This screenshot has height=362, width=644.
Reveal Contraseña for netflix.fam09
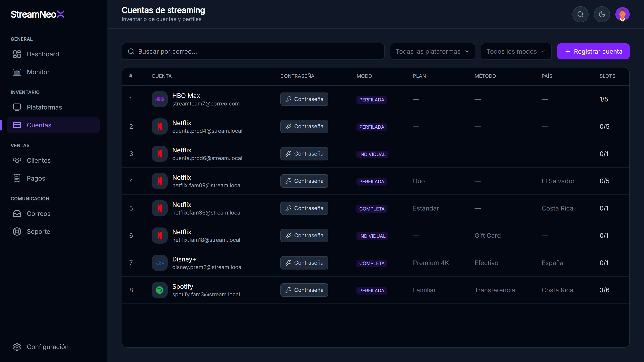tap(304, 181)
